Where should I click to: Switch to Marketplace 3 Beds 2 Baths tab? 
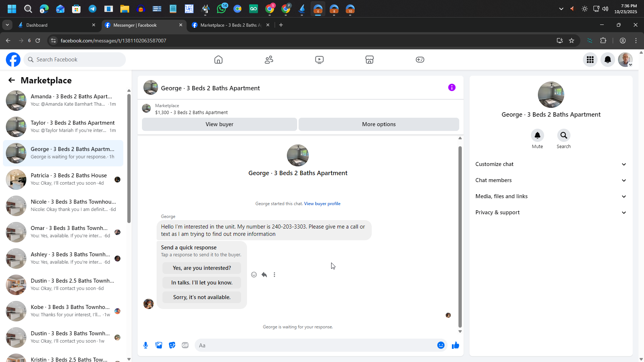[231, 25]
